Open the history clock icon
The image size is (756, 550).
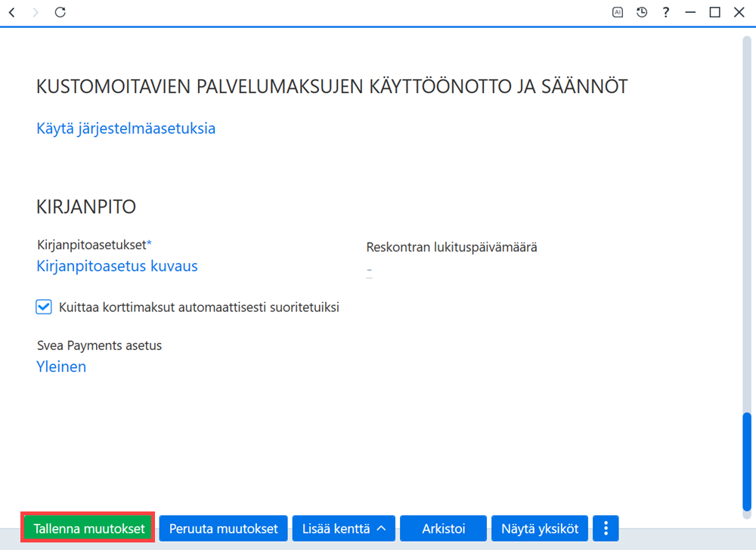point(641,13)
